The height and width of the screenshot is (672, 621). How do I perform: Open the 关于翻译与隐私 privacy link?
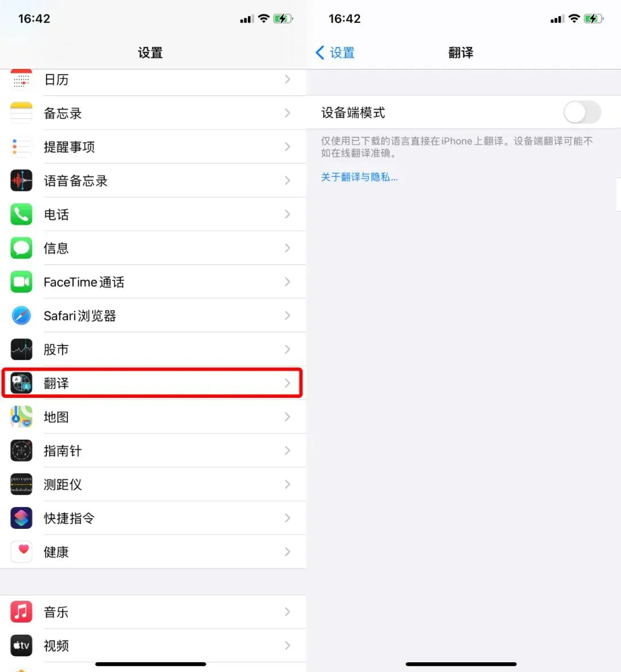(359, 177)
